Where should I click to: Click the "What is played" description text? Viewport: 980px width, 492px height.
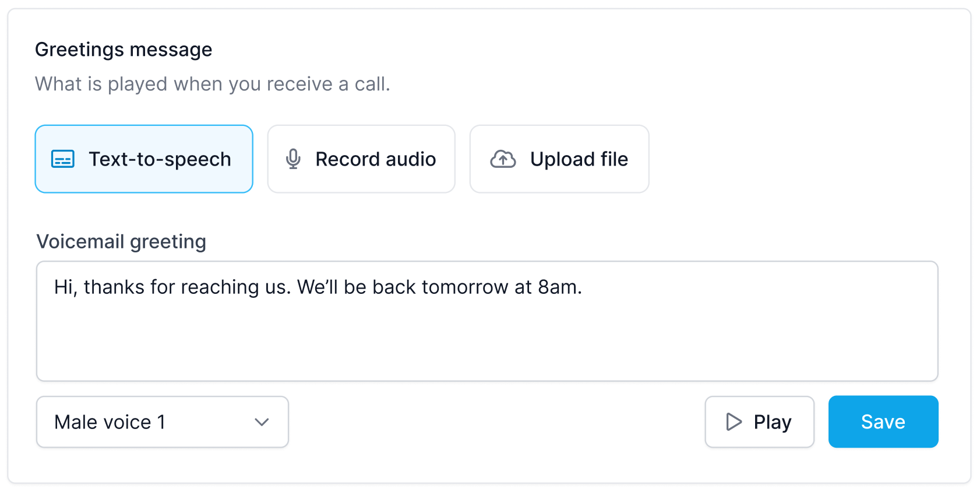[x=212, y=84]
